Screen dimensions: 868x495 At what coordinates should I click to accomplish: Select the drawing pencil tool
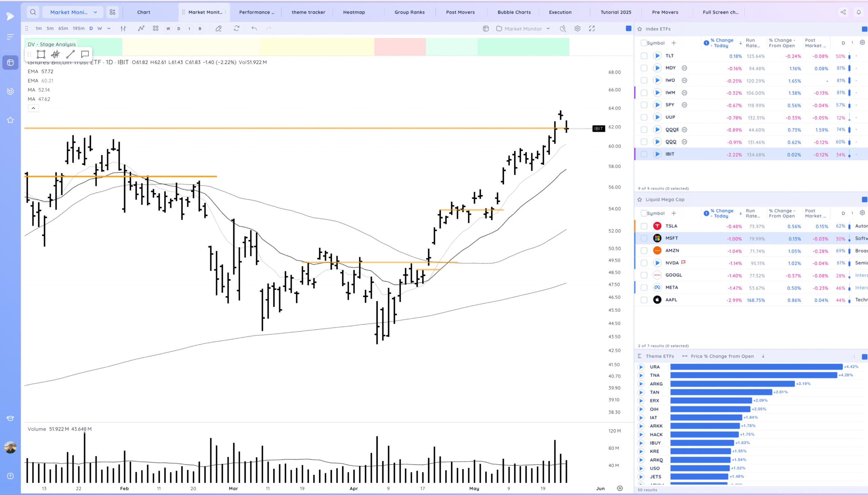219,28
